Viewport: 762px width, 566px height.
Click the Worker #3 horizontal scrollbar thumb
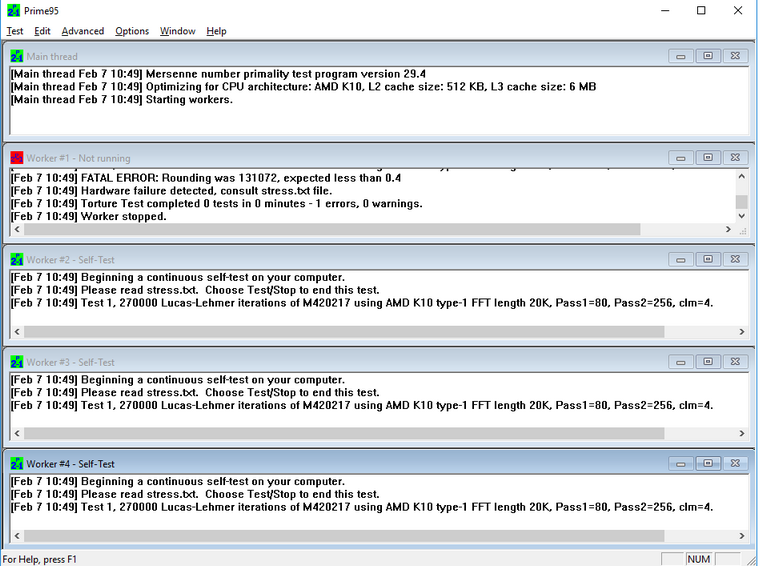pyautogui.click(x=344, y=433)
